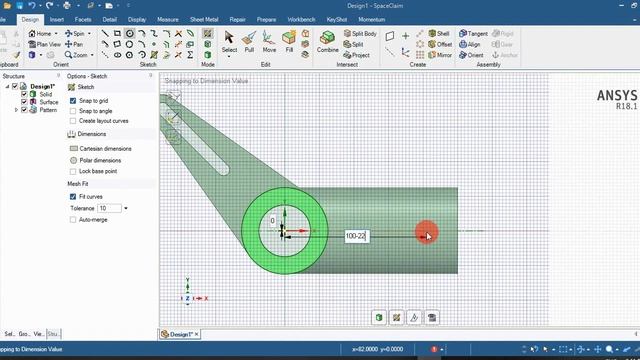Select Cartesian dimensions option

pos(100,149)
